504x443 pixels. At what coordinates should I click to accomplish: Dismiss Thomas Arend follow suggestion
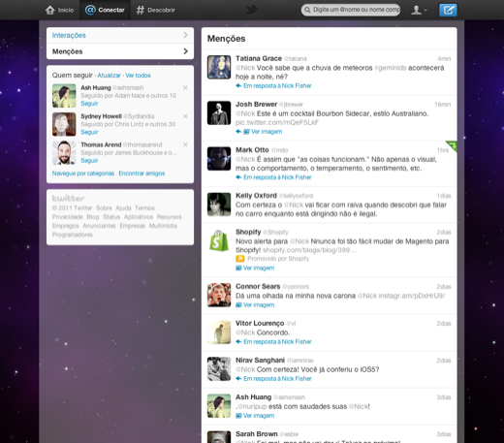pos(185,144)
